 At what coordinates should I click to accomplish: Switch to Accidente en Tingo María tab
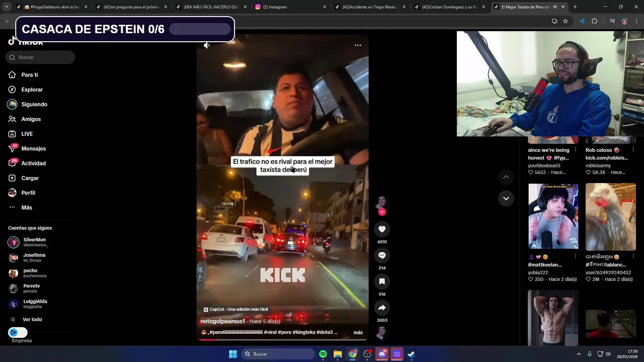pyautogui.click(x=369, y=7)
